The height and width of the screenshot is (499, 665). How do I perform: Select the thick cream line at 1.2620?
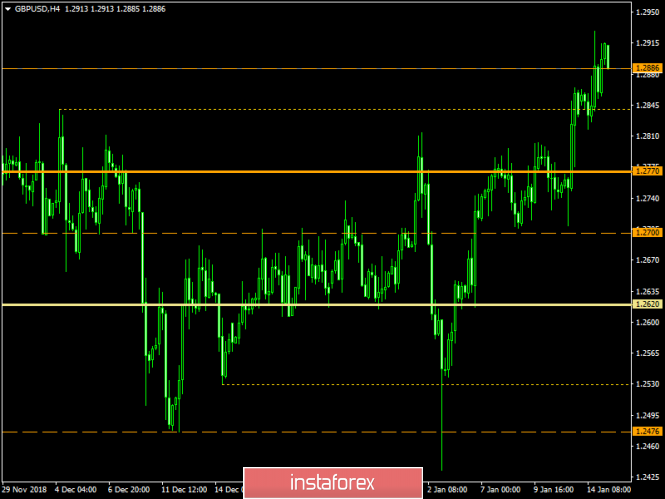coord(300,304)
